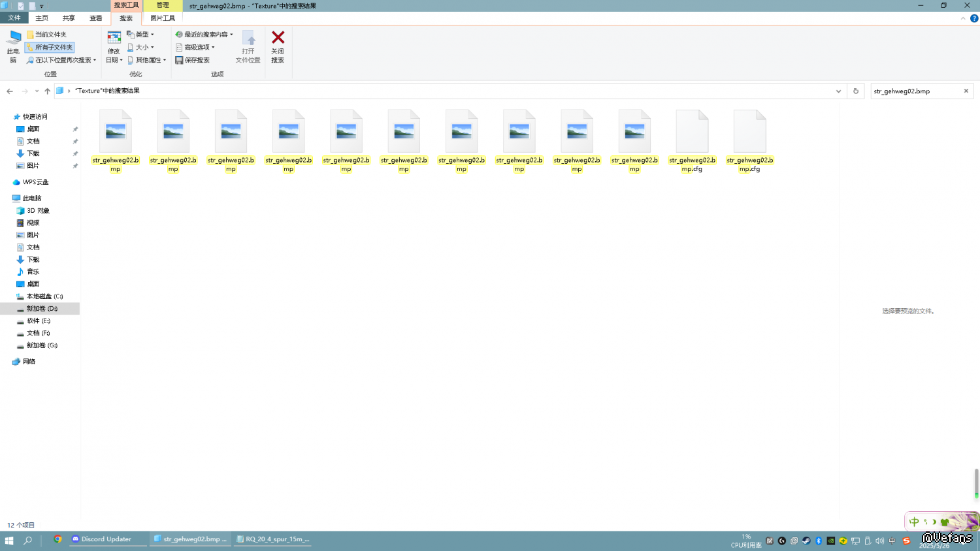Toggle the 中 input mode in tray

[892, 541]
